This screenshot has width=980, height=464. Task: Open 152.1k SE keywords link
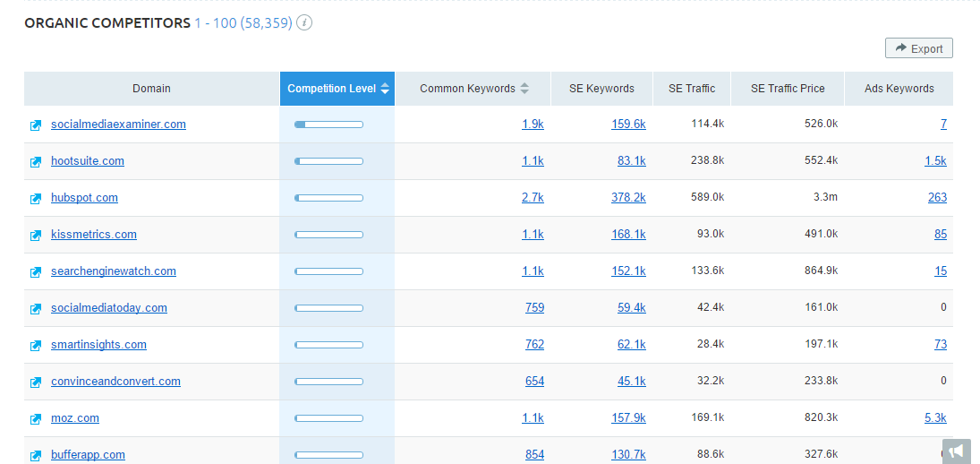(x=629, y=271)
